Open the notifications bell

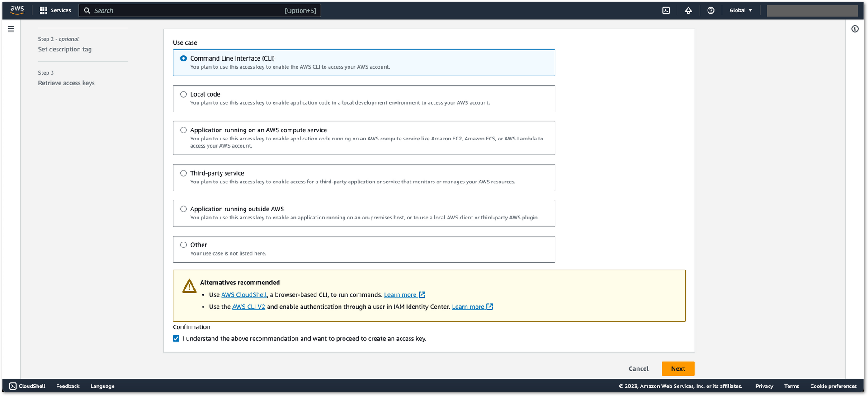click(688, 10)
